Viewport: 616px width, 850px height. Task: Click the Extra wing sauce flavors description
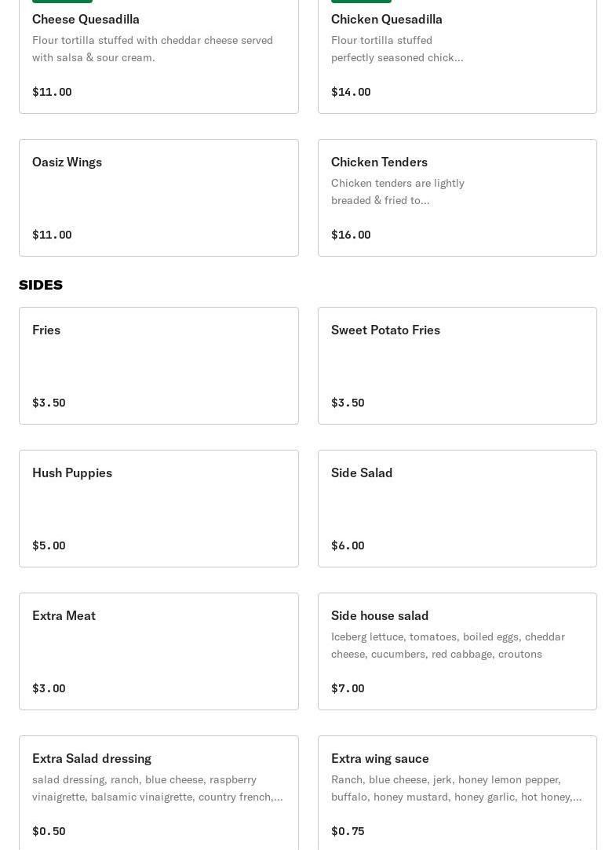(456, 788)
